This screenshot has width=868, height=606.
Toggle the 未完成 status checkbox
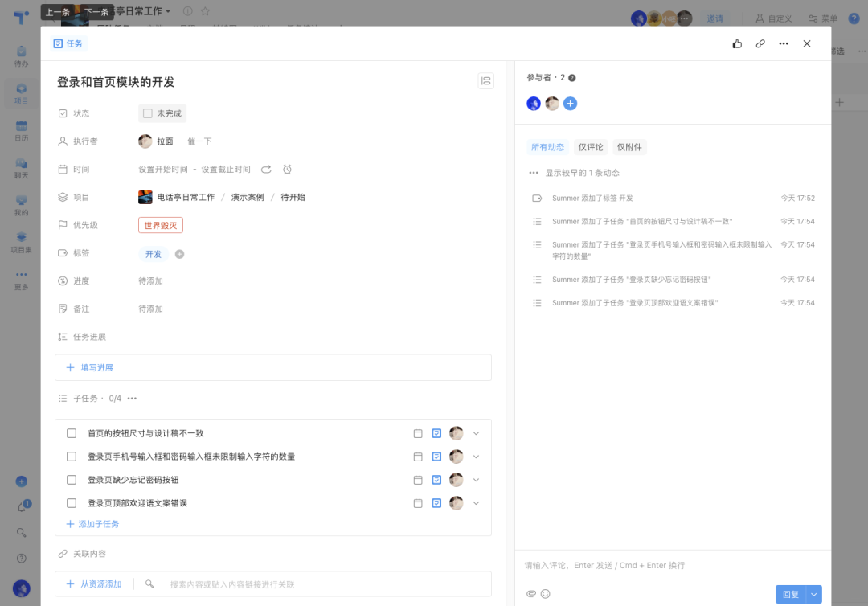(148, 113)
